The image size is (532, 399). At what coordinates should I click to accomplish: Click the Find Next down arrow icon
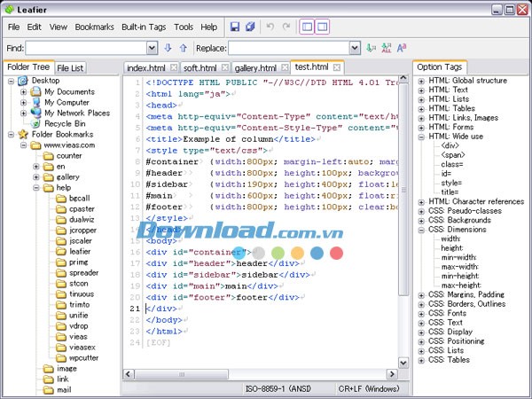click(168, 48)
